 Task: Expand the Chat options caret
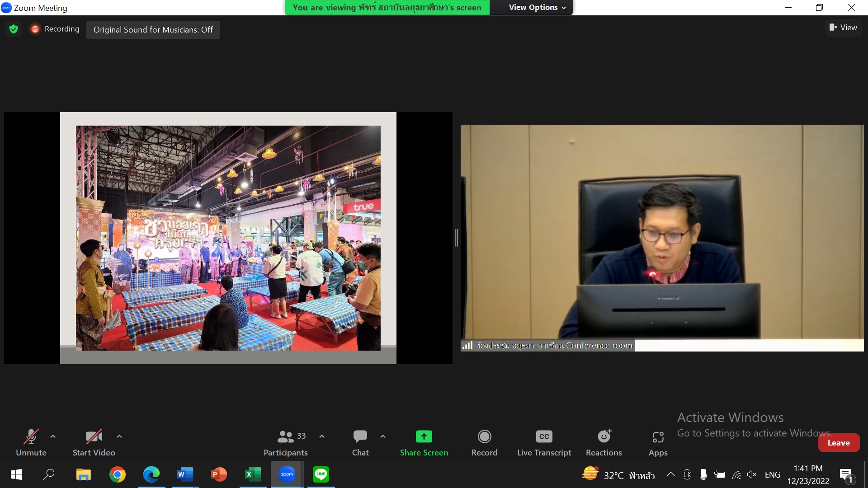(383, 436)
